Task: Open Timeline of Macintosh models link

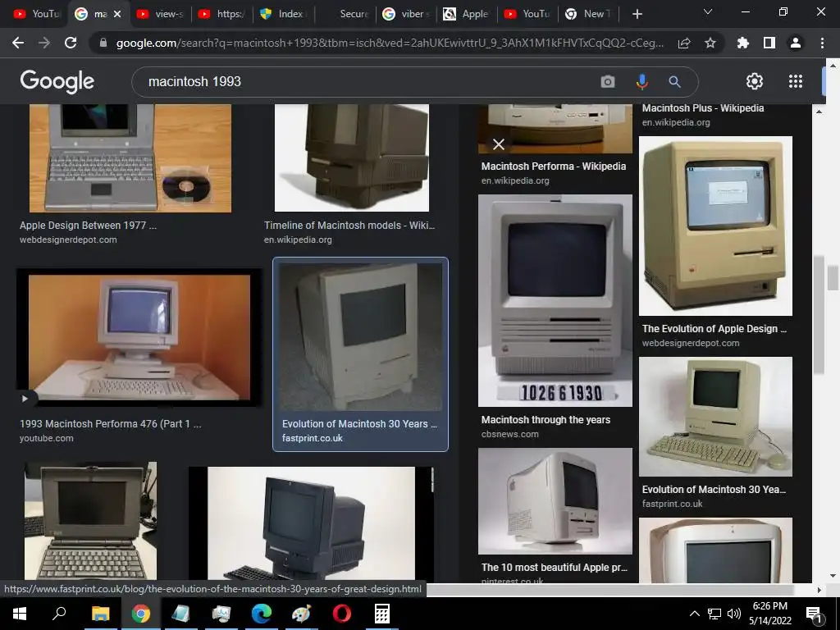Action: point(349,226)
